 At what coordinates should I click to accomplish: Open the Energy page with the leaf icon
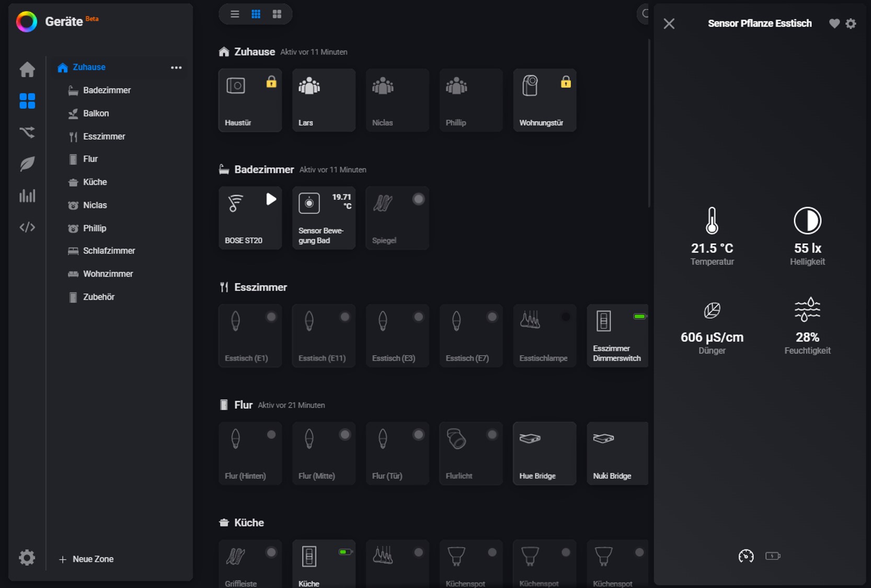27,164
